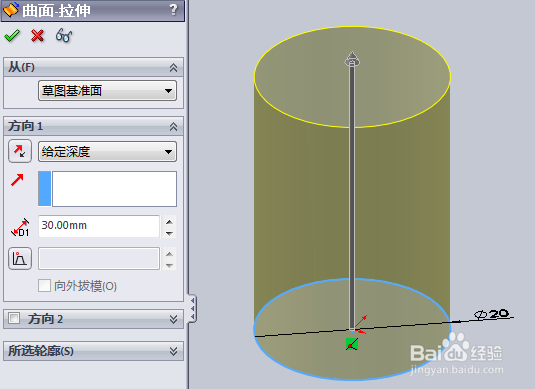The image size is (535, 389).
Task: Expand the 方向 2 section chevron
Action: pos(173,319)
